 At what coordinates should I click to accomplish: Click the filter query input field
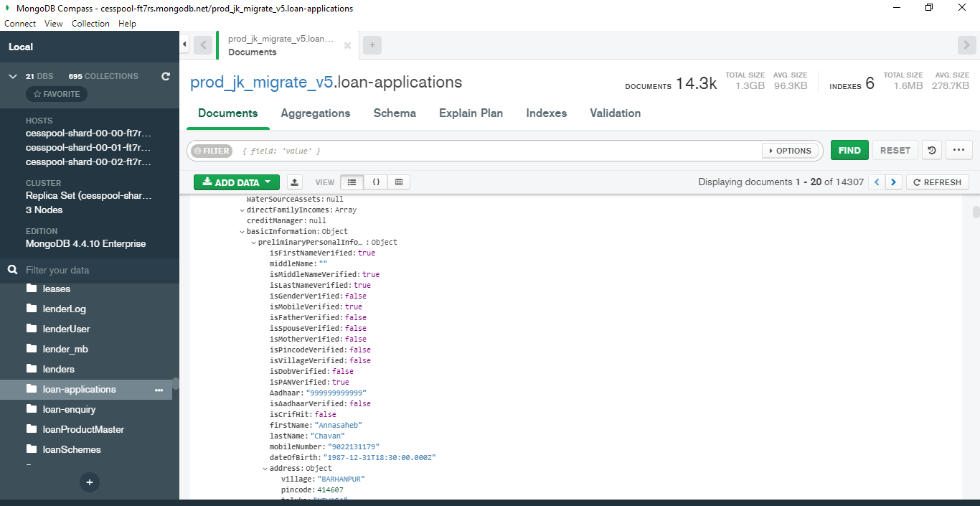coord(495,151)
